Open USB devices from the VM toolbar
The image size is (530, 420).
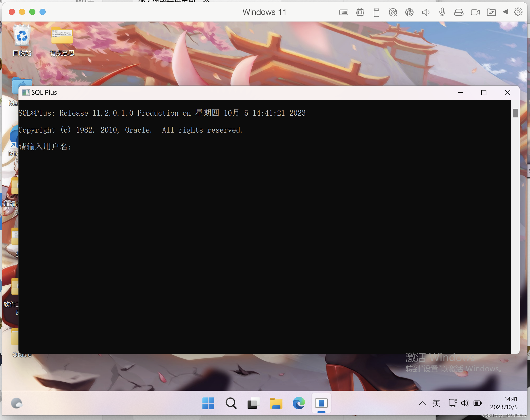point(376,12)
